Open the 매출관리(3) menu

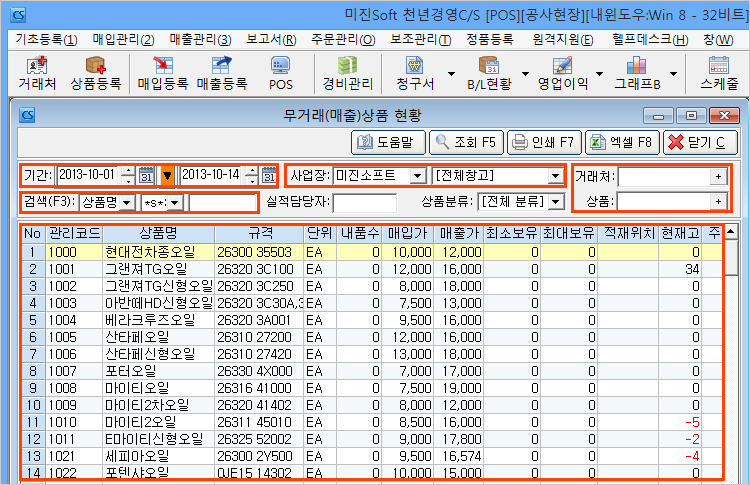pos(200,40)
